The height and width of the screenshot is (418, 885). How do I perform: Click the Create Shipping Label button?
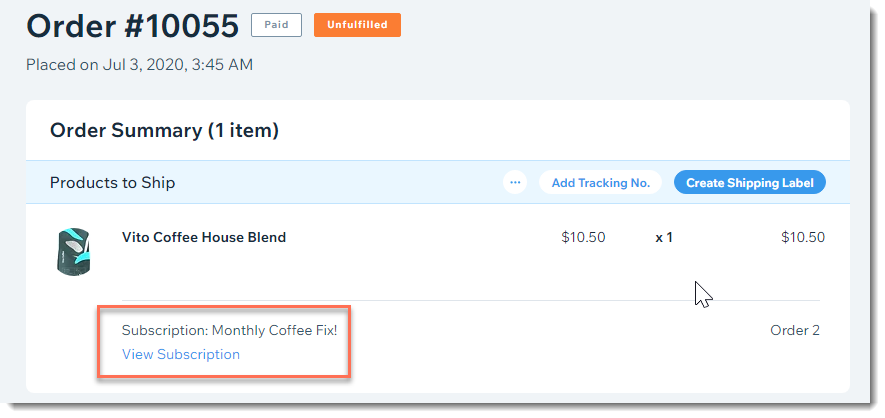pos(750,183)
